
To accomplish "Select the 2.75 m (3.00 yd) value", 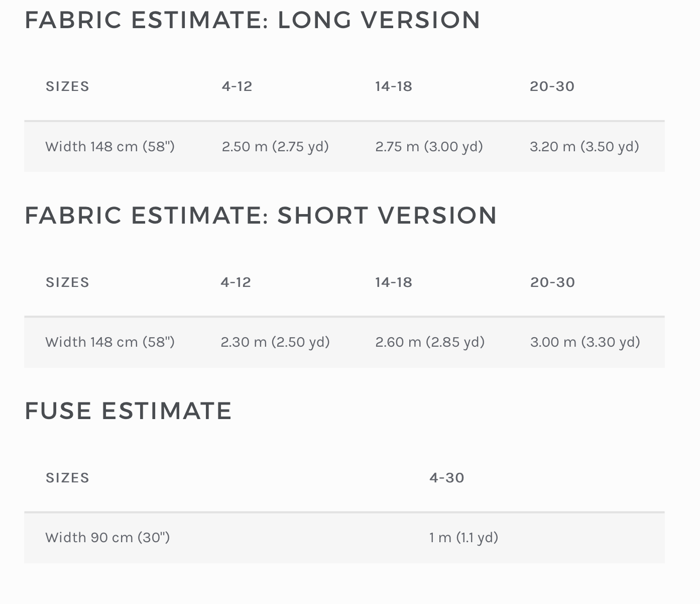I will click(x=429, y=147).
